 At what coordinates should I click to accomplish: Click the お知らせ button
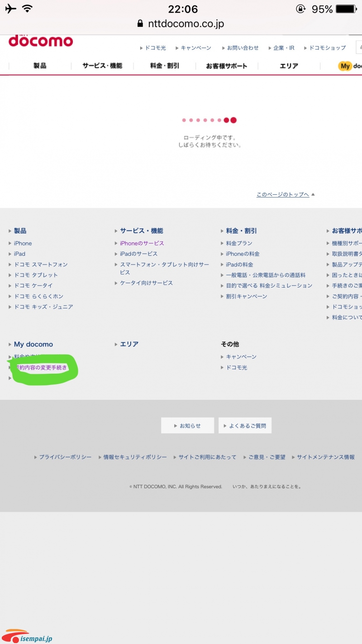pyautogui.click(x=187, y=426)
